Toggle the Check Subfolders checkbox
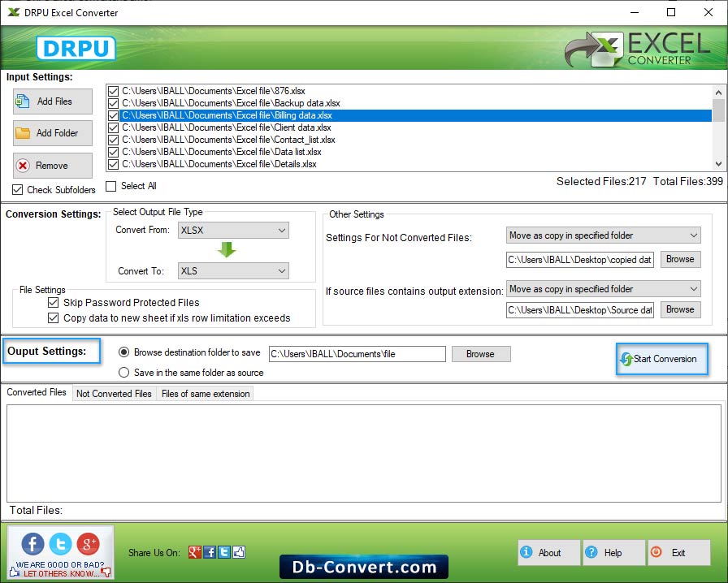The width and height of the screenshot is (728, 583). 18,190
